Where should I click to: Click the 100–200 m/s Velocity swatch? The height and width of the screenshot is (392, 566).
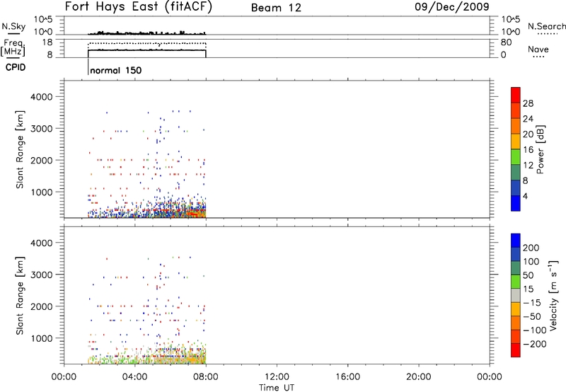coord(516,254)
